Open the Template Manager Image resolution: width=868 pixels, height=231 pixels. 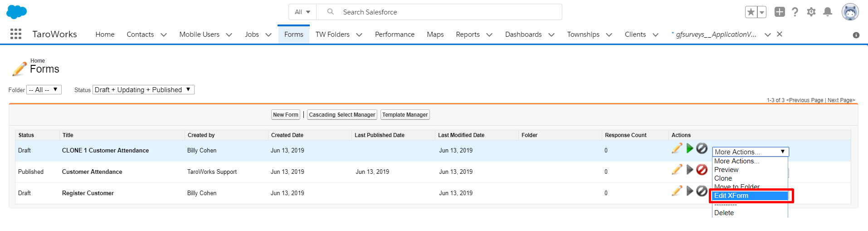[x=405, y=115]
